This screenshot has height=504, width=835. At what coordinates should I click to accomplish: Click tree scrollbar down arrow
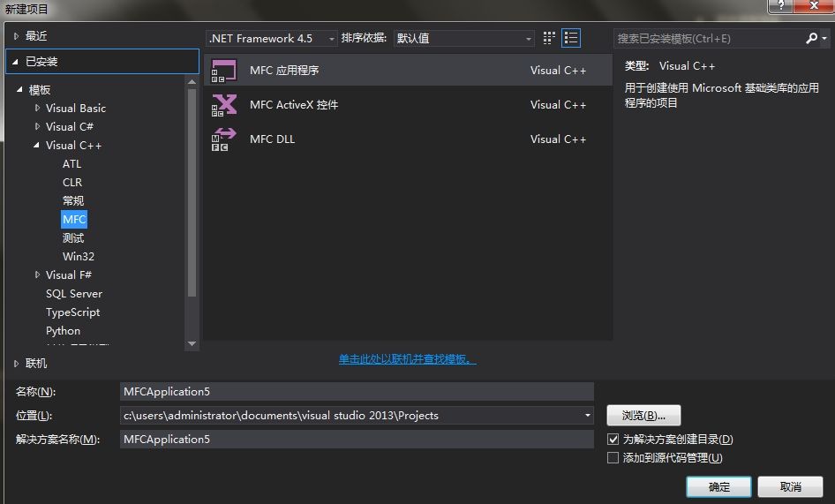(x=192, y=344)
